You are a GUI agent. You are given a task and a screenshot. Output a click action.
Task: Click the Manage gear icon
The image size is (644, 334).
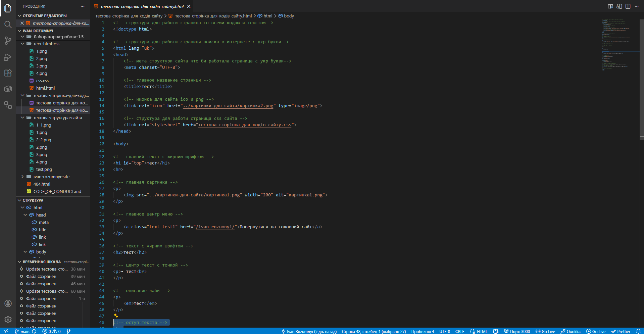pyautogui.click(x=8, y=320)
